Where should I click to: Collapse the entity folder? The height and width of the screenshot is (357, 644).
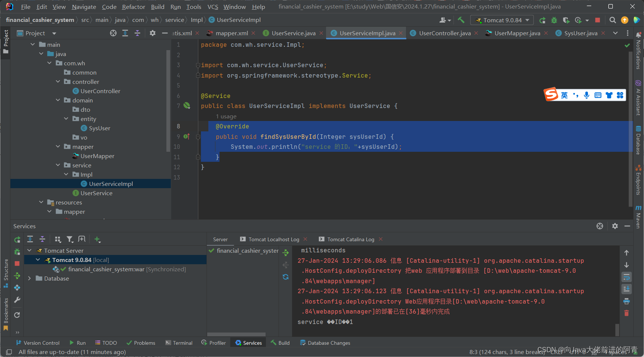[66, 119]
